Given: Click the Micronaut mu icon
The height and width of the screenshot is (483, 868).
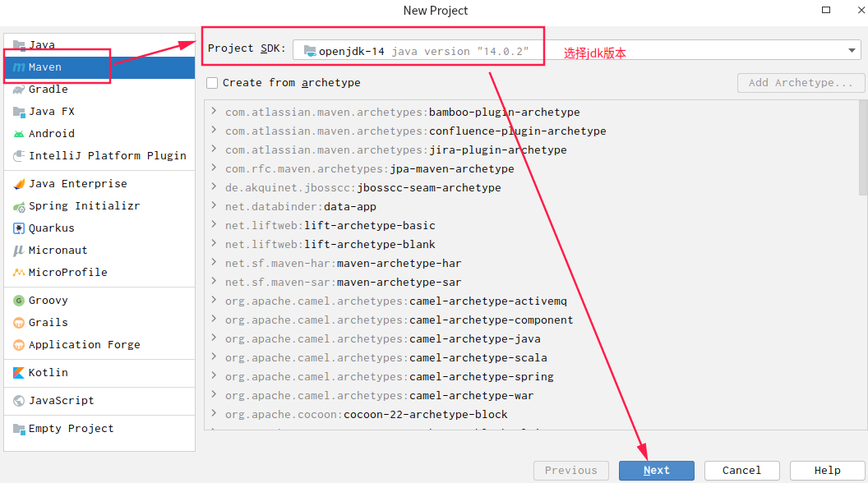Looking at the screenshot, I should [x=19, y=251].
